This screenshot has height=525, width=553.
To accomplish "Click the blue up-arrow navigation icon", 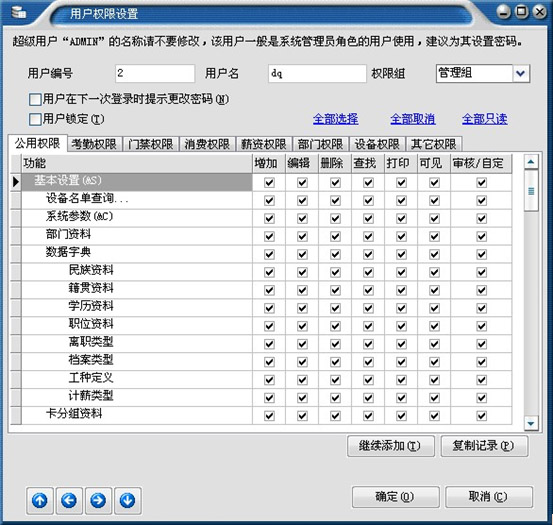I will 40,500.
